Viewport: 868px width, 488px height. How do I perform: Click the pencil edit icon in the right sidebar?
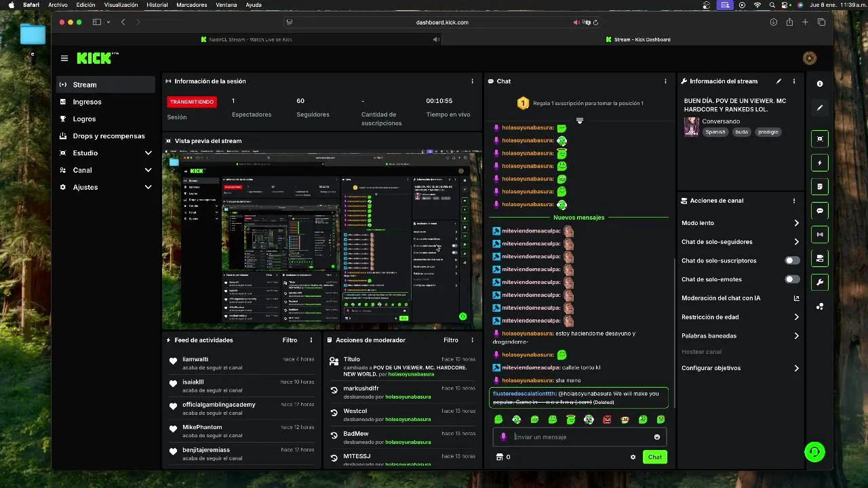point(820,108)
